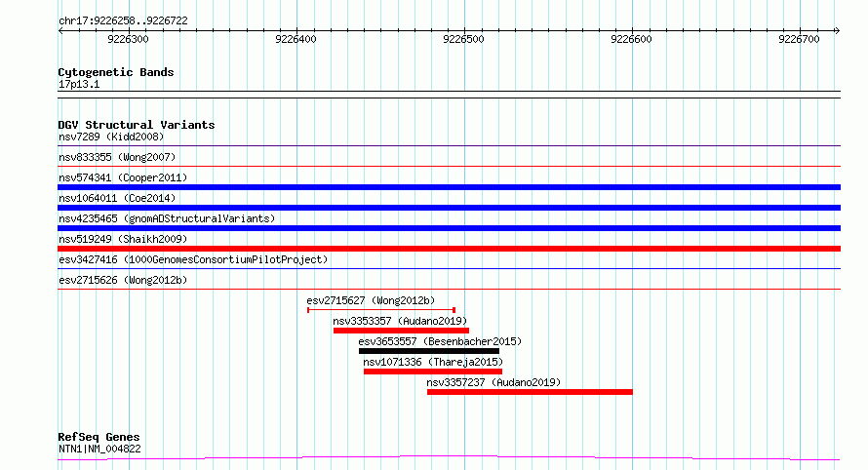Viewport: 868px width, 470px height.
Task: Click the red bar of nsv3353357
Action: click(x=402, y=331)
